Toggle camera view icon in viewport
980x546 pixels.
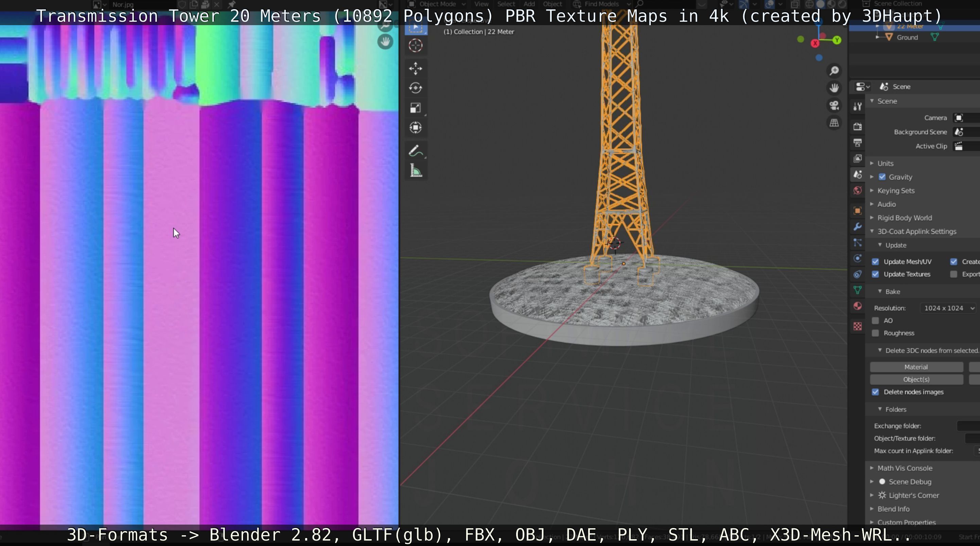click(x=834, y=106)
